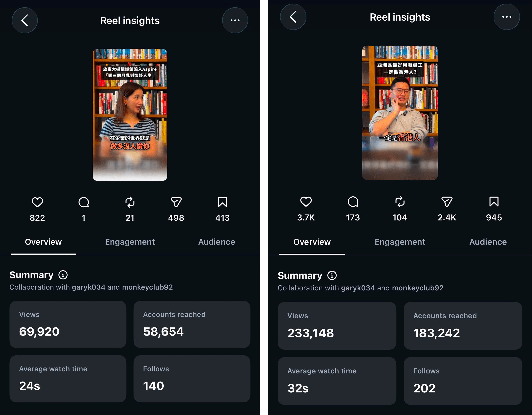The width and height of the screenshot is (532, 415).
Task: Open the more options menu on left screen
Action: tap(235, 20)
